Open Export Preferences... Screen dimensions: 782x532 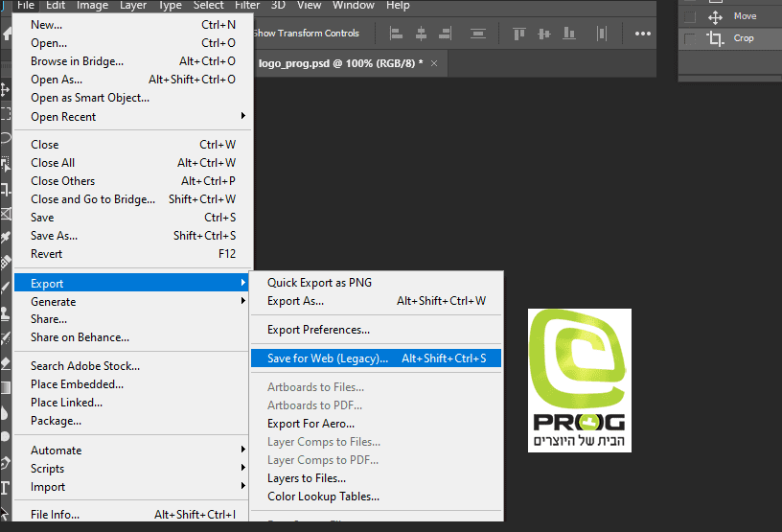tap(377, 330)
